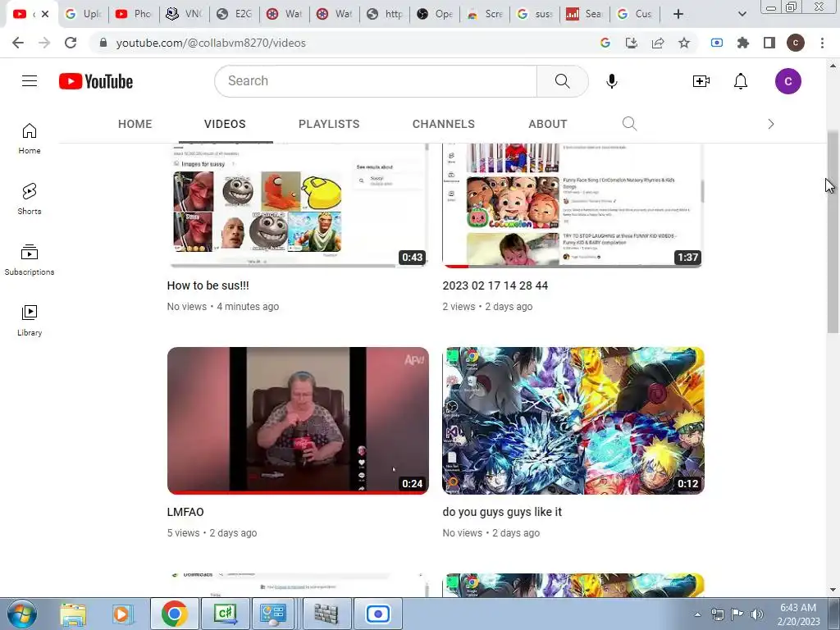This screenshot has width=840, height=630.
Task: Search within the channel using magnifier
Action: (629, 124)
